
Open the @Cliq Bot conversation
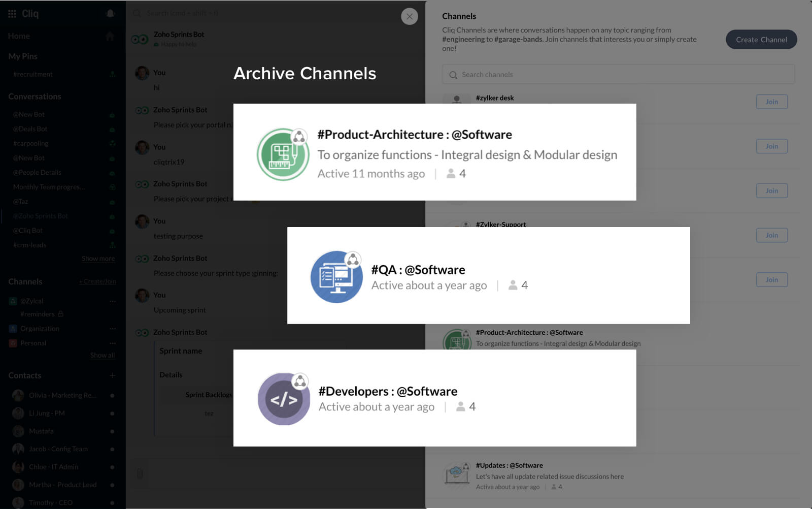(28, 230)
